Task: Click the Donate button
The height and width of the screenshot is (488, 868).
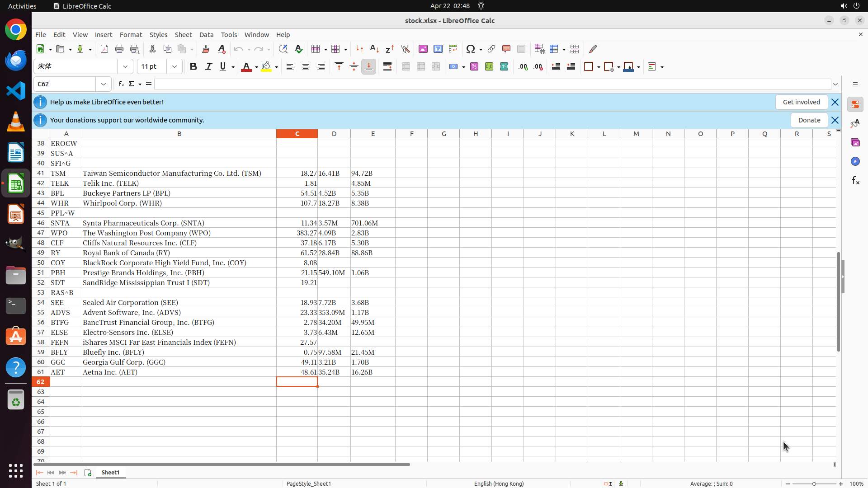Action: click(809, 120)
